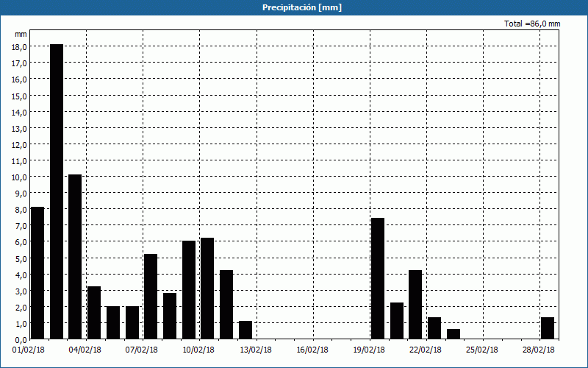The height and width of the screenshot is (368, 588).
Task: Click the '01/02/18' date label
Action: pyautogui.click(x=29, y=350)
